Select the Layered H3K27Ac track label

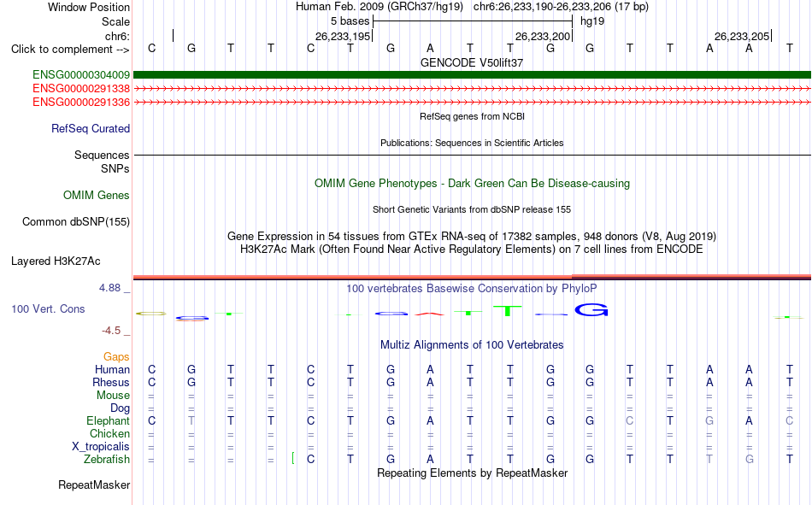point(56,261)
